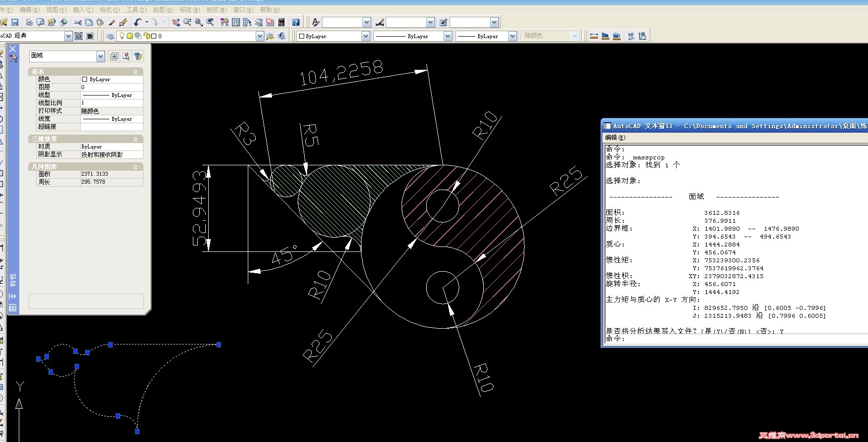Open the 修改(M) menu
Viewport: 868px width, 442px height.
[217, 9]
